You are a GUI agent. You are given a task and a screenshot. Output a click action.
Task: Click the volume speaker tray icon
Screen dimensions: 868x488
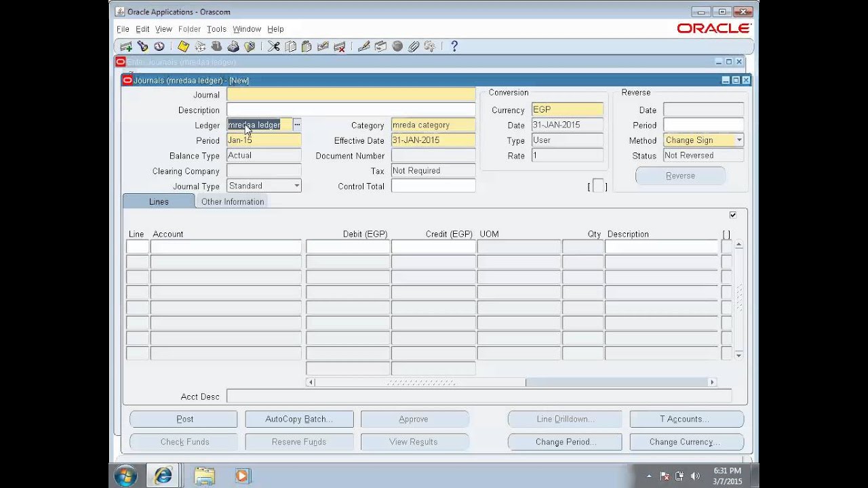point(695,476)
